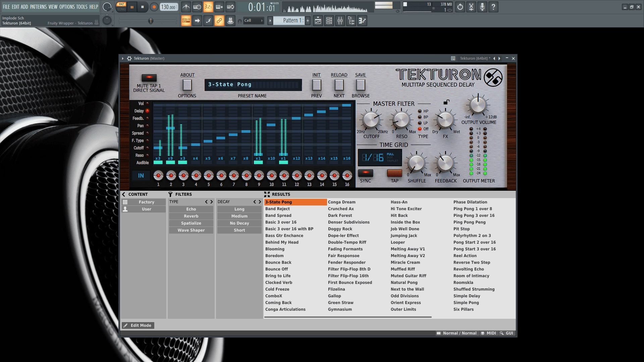Click the SAVE/BROWSE button
Screen dimensions: 644x362
361,85
